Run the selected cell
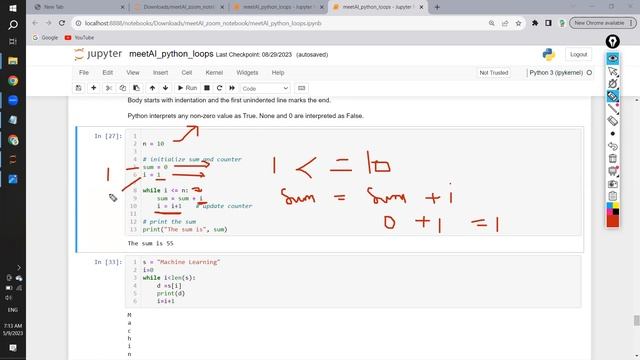The width and height of the screenshot is (640, 360). [x=187, y=88]
